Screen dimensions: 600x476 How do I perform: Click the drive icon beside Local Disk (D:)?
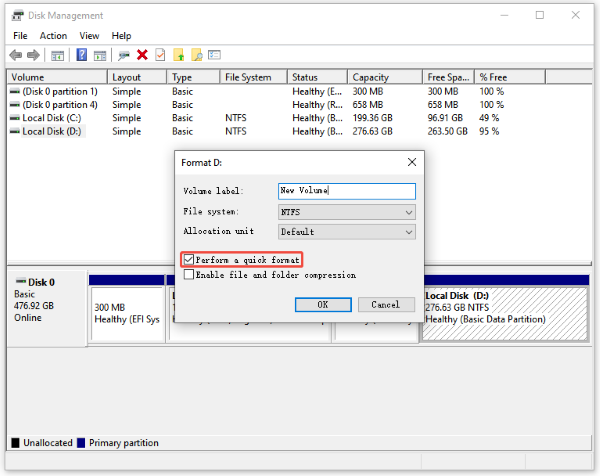[x=15, y=132]
